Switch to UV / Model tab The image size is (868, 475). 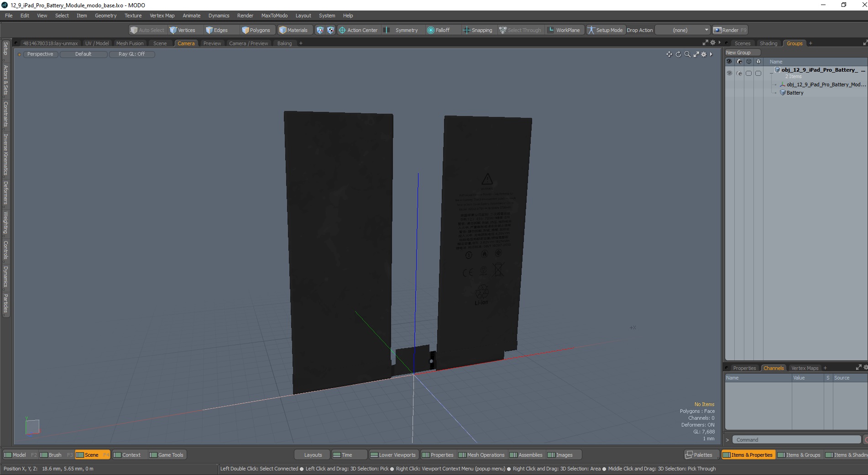pyautogui.click(x=97, y=43)
